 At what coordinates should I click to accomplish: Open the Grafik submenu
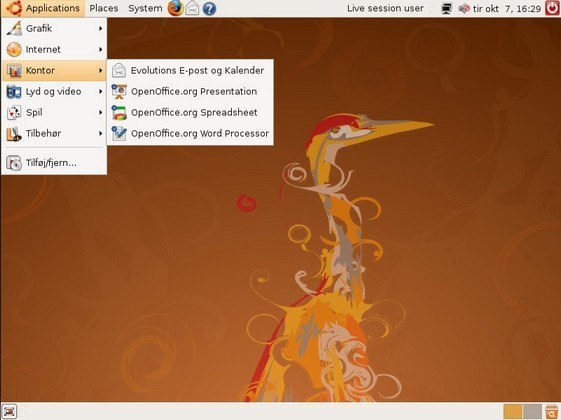(x=54, y=28)
